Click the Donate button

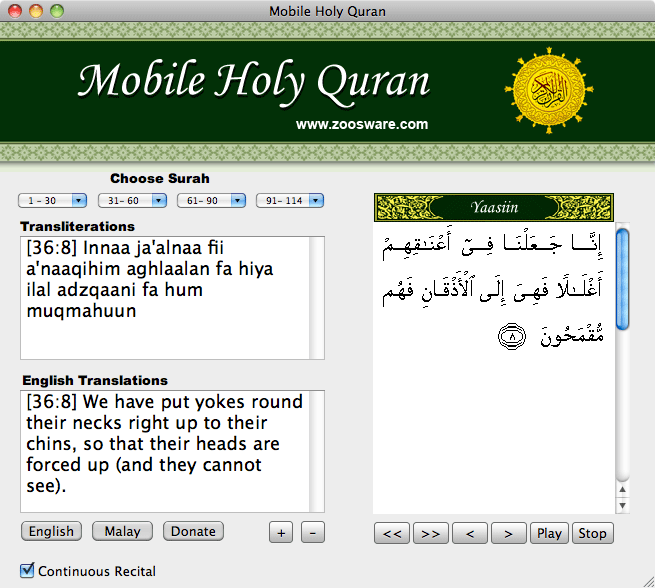pyautogui.click(x=193, y=531)
